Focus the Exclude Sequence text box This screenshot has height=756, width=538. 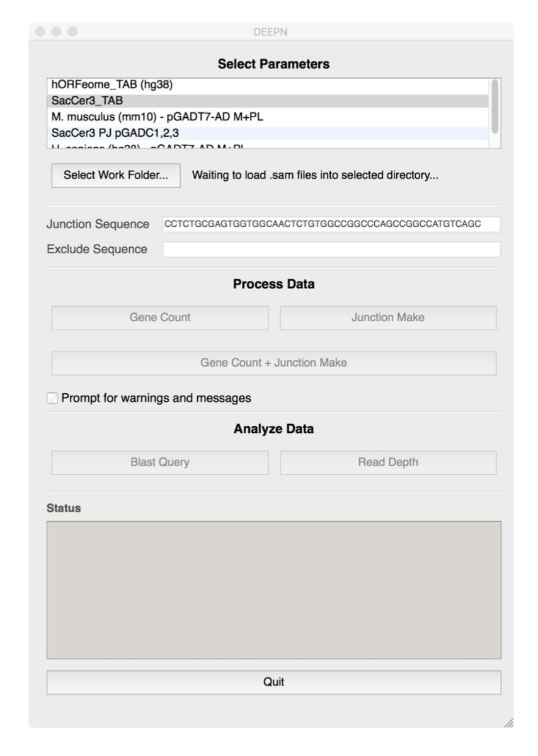pos(331,249)
